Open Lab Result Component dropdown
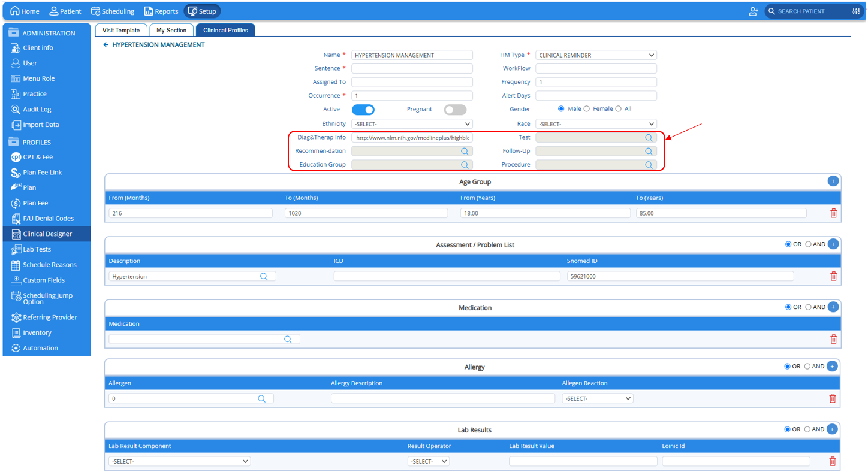This screenshot has width=868, height=475. (179, 461)
